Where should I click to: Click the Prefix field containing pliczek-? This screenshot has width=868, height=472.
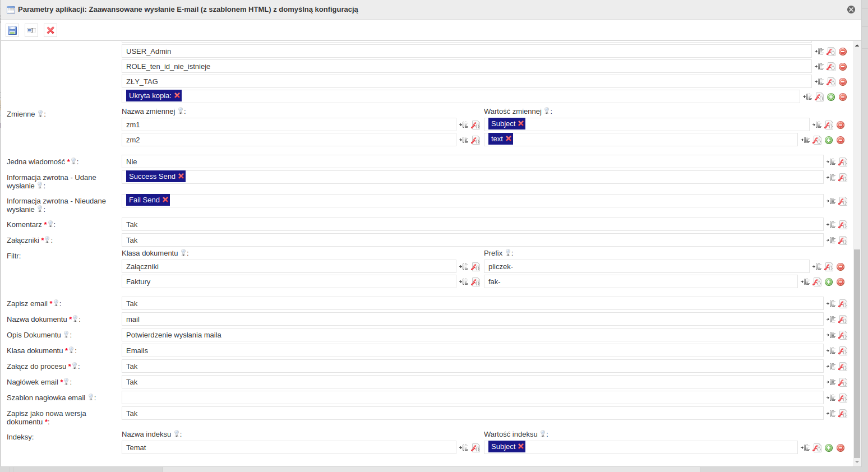pyautogui.click(x=646, y=267)
